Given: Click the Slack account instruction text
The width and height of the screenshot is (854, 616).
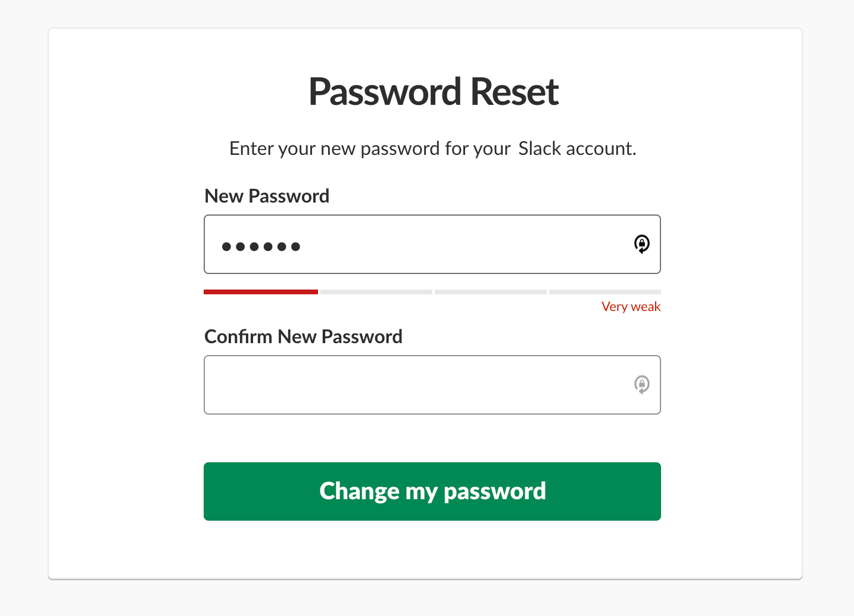Looking at the screenshot, I should (432, 148).
